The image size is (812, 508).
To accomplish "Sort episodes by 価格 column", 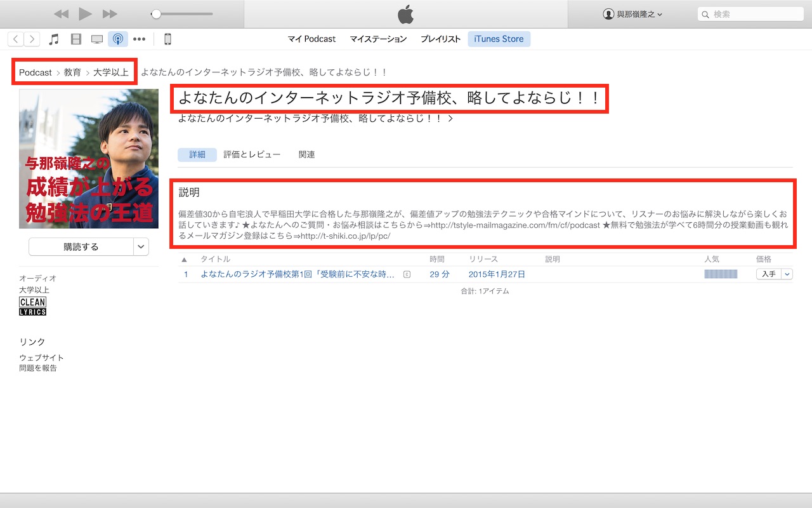I will click(x=764, y=259).
